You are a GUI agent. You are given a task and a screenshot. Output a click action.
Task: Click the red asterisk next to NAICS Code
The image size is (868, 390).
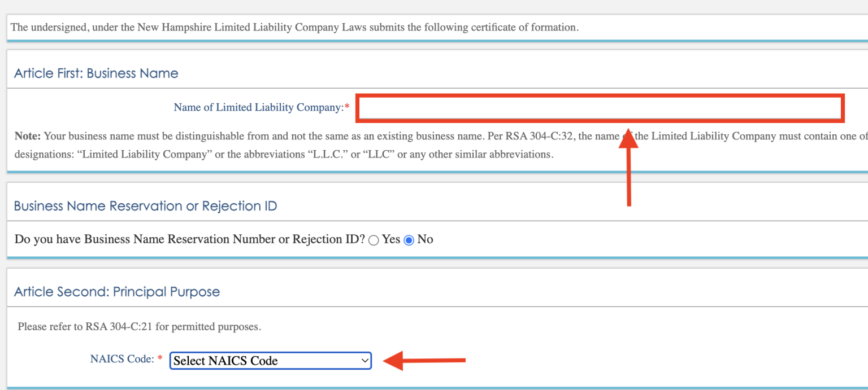click(160, 360)
